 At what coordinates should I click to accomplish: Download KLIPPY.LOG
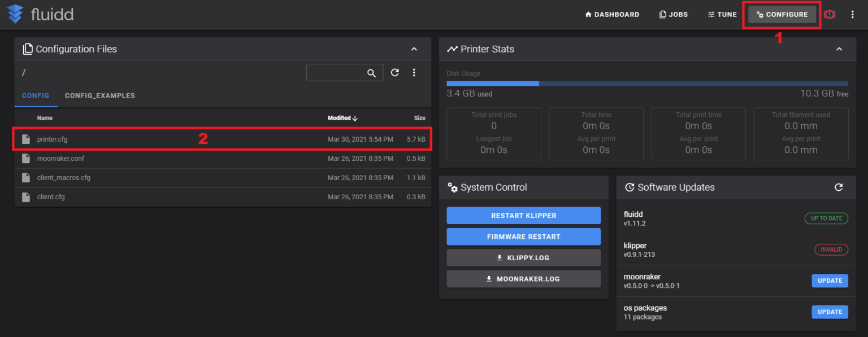(523, 257)
